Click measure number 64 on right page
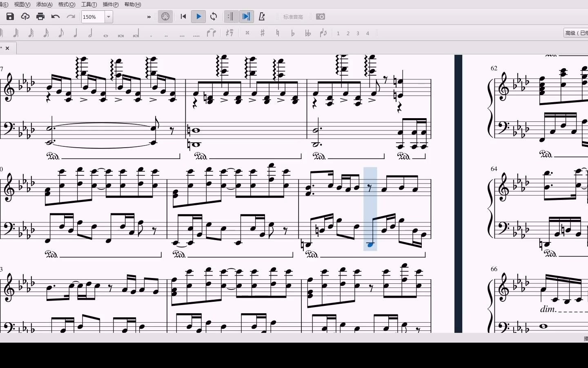 [494, 169]
